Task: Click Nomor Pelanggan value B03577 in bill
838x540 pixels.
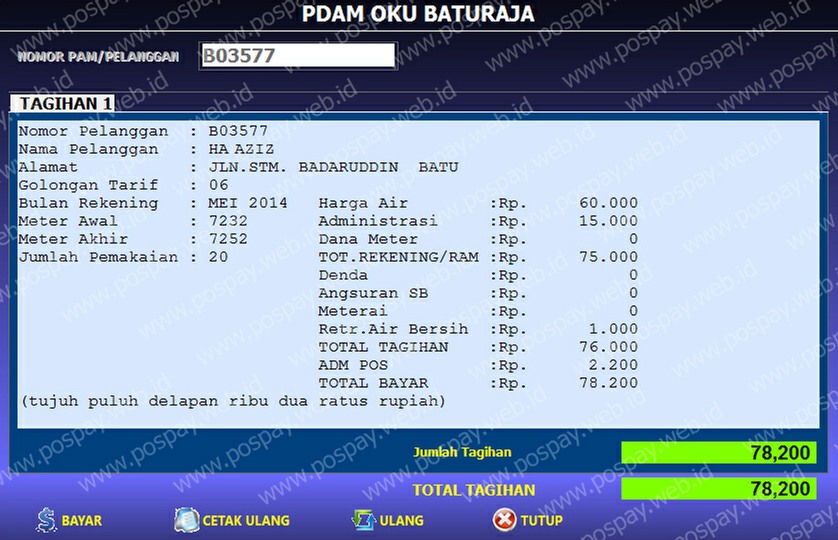Action: tap(238, 131)
